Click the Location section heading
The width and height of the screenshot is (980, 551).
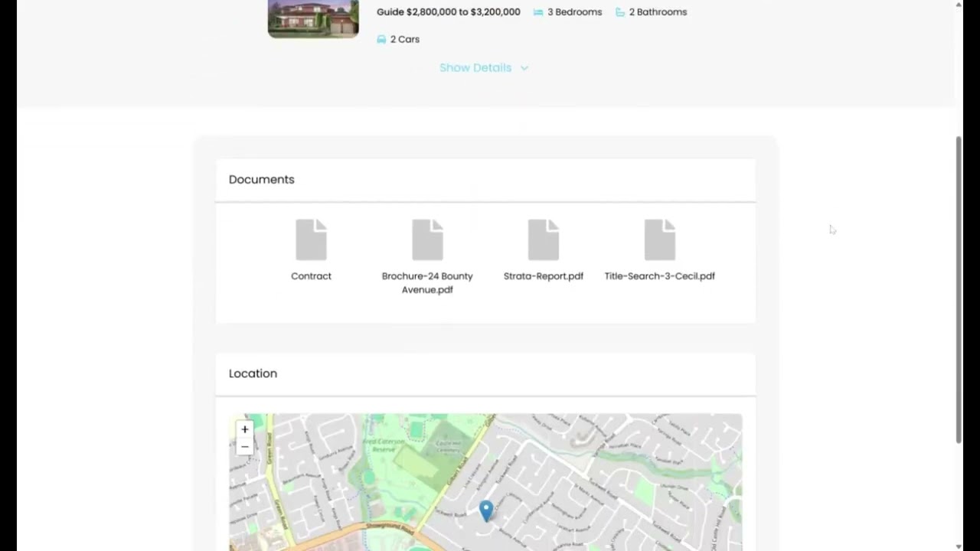[253, 373]
